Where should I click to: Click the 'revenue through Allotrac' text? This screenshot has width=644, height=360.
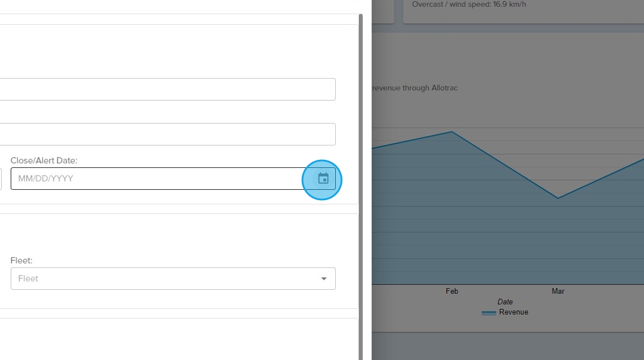click(x=415, y=88)
